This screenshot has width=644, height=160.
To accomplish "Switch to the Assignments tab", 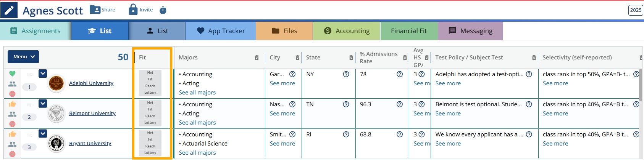I will click(x=36, y=31).
